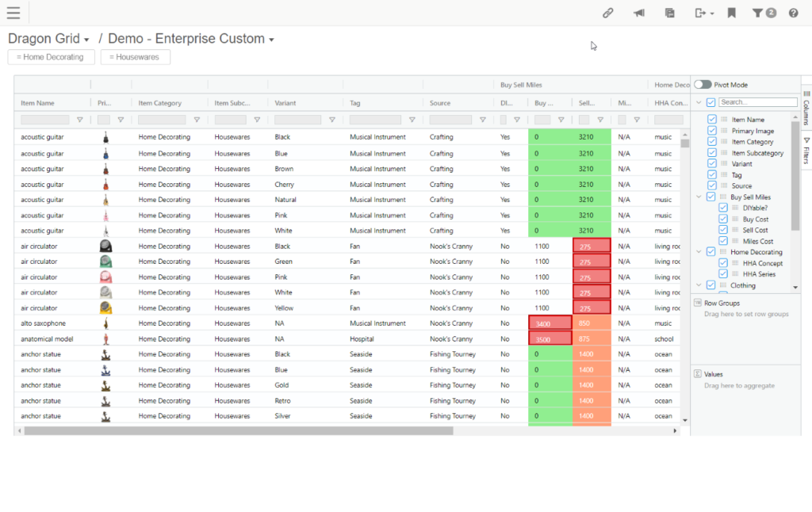The width and height of the screenshot is (812, 512).
Task: Enable the Pivot Mode toggle
Action: point(702,85)
